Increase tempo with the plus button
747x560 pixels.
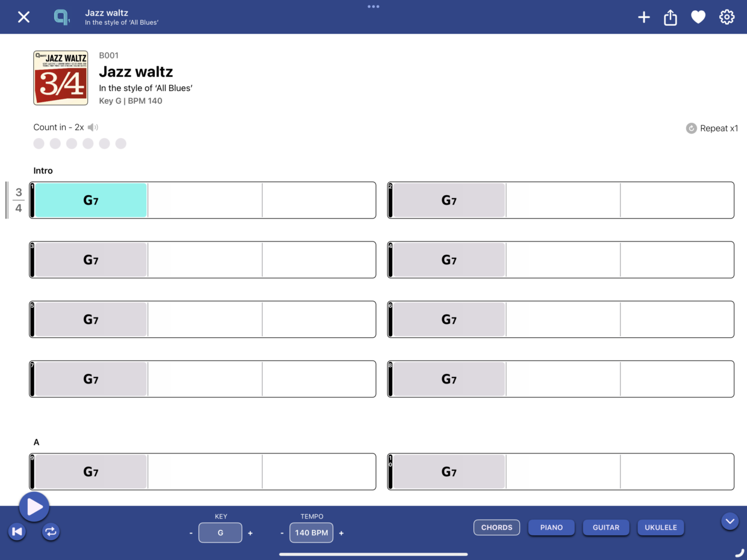(342, 533)
